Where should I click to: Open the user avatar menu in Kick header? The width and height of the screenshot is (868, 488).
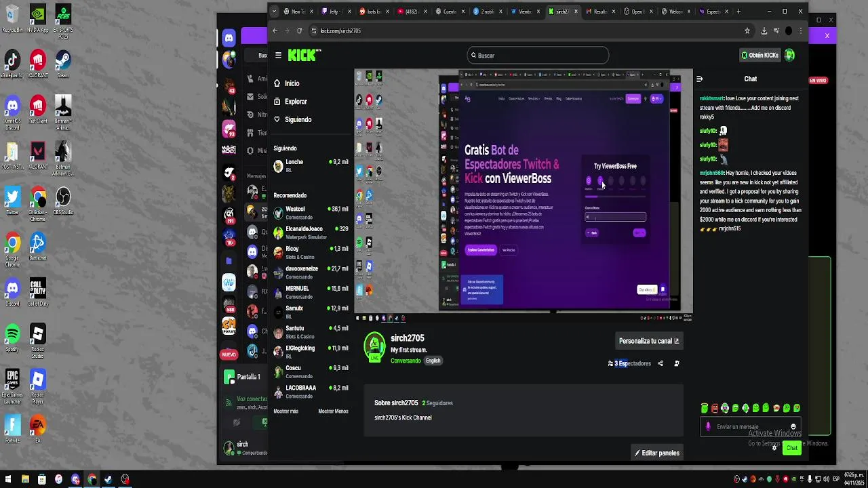coord(789,56)
